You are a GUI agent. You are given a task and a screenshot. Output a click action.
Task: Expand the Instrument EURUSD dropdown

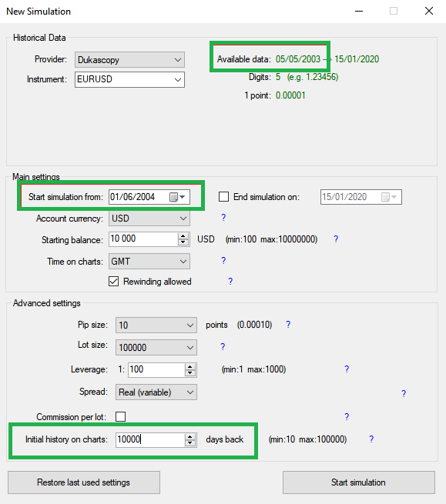[129, 79]
